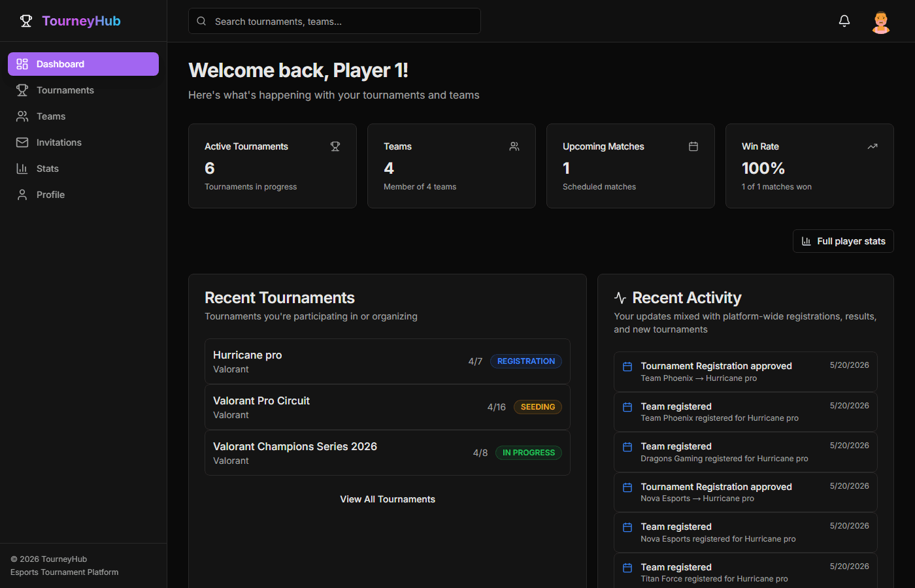
Task: Click View All Tournaments
Action: pyautogui.click(x=388, y=499)
